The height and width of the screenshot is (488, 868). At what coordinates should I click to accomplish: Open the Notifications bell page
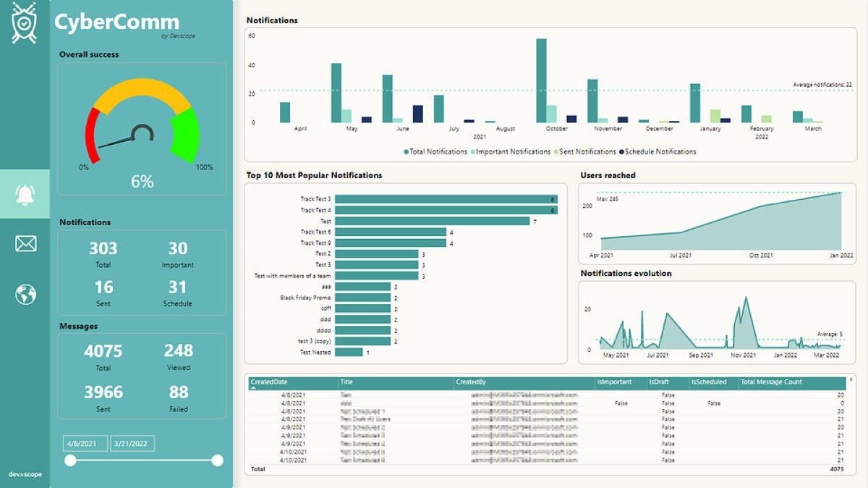point(25,194)
